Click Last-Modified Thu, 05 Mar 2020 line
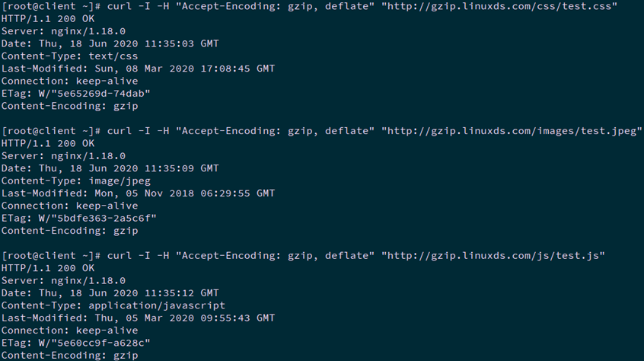 click(x=138, y=318)
